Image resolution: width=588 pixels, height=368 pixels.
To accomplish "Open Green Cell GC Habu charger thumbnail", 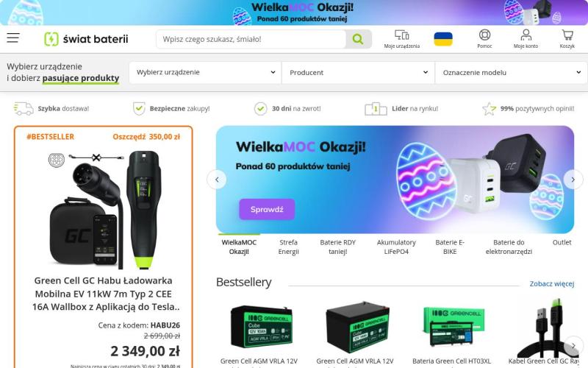I will [x=104, y=209].
